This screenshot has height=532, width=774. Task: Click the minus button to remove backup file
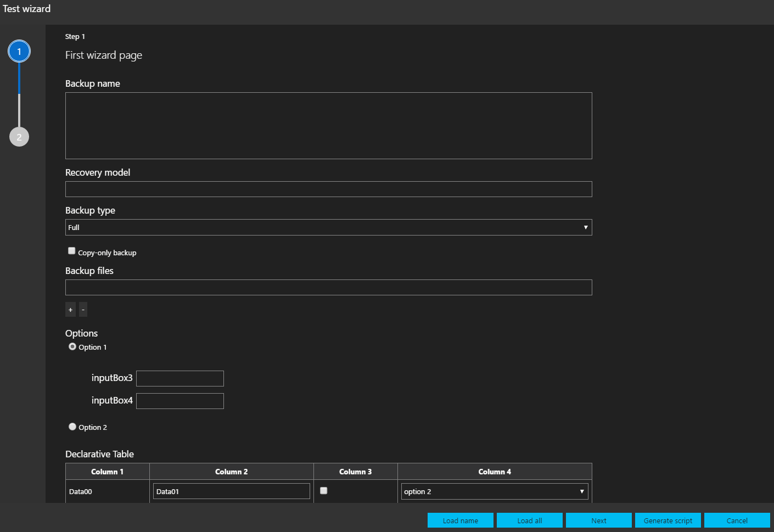83,310
